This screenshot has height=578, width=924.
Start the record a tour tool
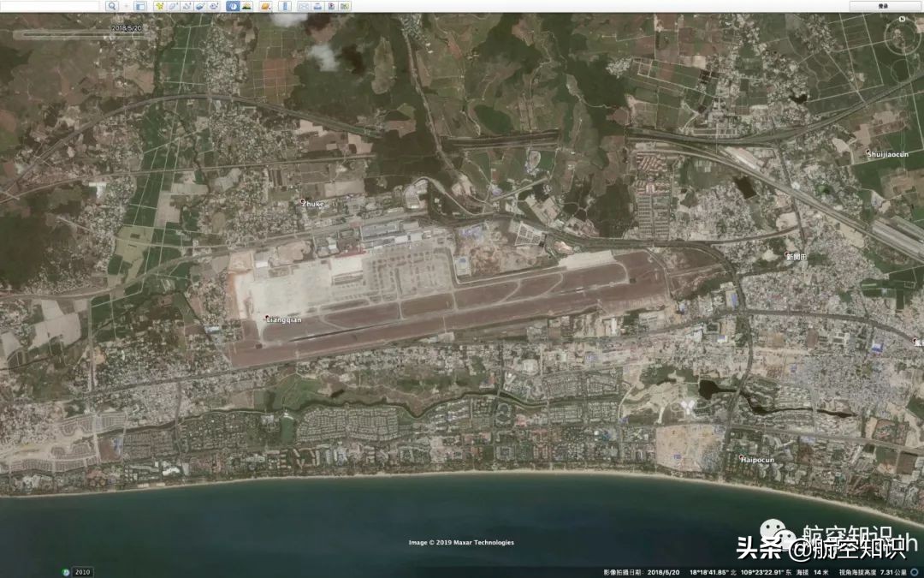click(213, 6)
